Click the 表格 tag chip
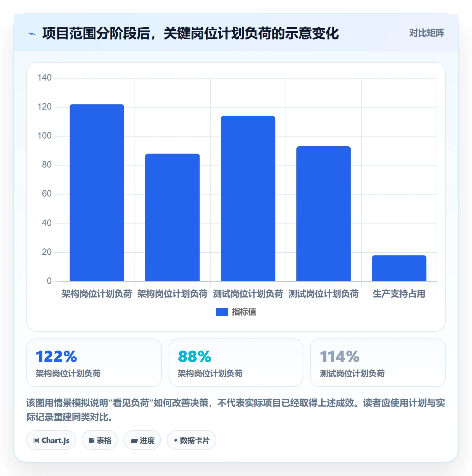 pos(100,440)
